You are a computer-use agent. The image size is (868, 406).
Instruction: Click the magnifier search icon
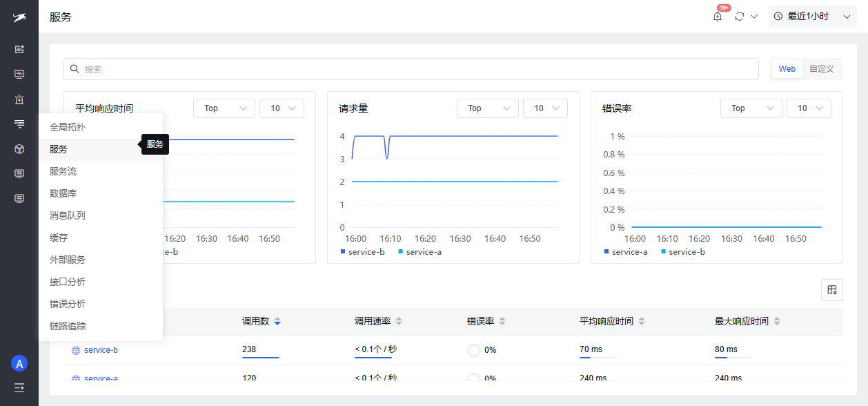tap(75, 69)
